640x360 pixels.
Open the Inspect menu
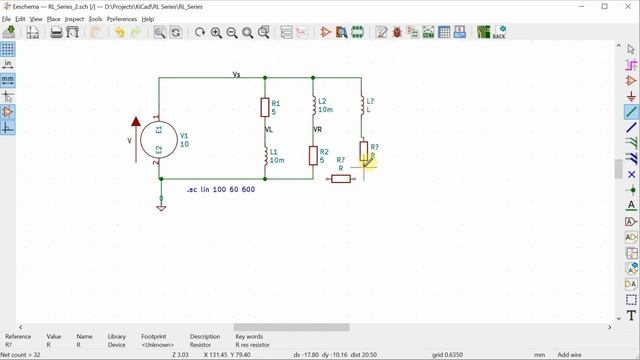click(74, 19)
